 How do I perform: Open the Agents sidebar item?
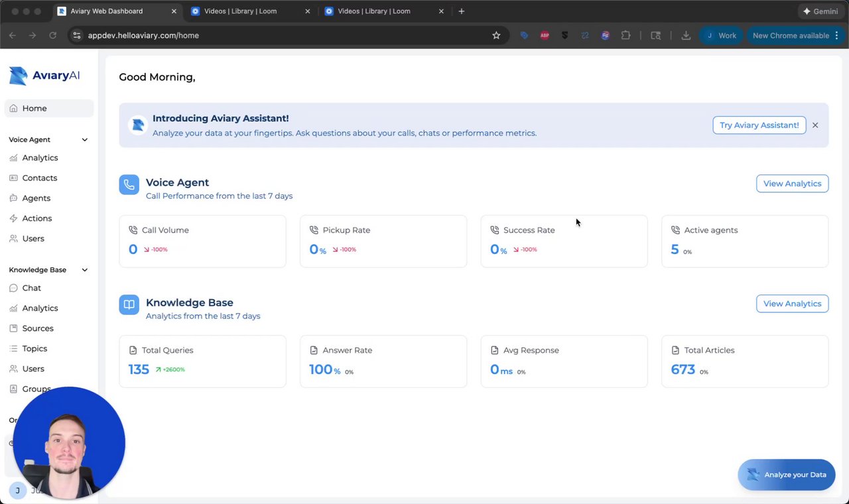click(x=36, y=198)
